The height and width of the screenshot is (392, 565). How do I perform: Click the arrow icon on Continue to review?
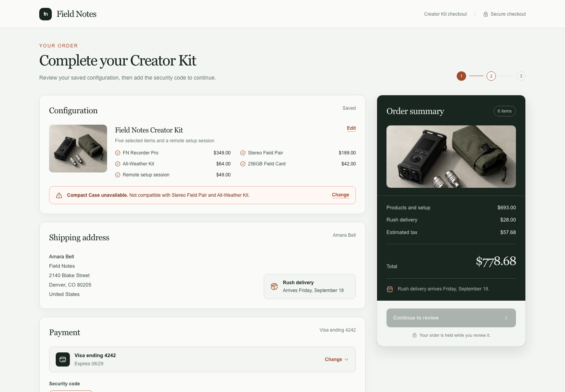click(x=506, y=318)
